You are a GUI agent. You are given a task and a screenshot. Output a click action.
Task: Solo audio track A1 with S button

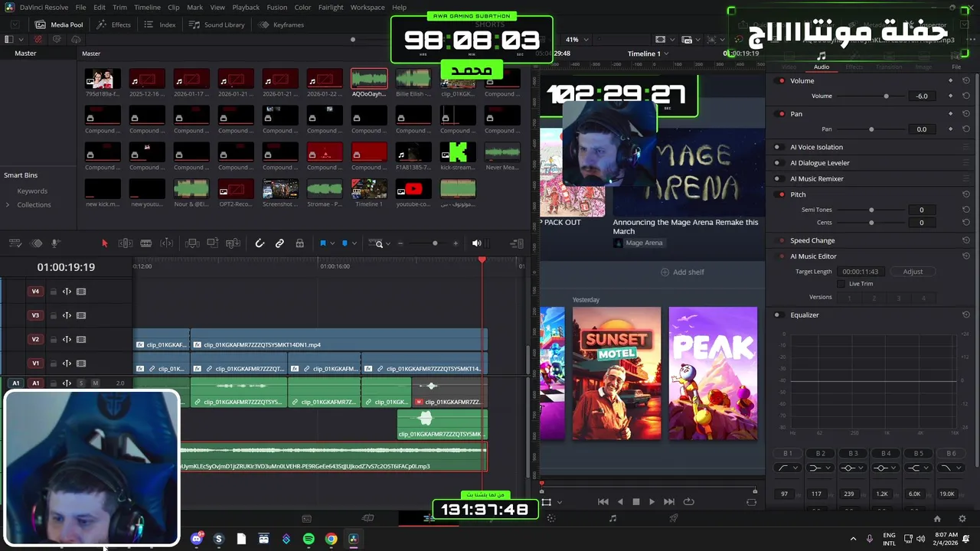[81, 383]
